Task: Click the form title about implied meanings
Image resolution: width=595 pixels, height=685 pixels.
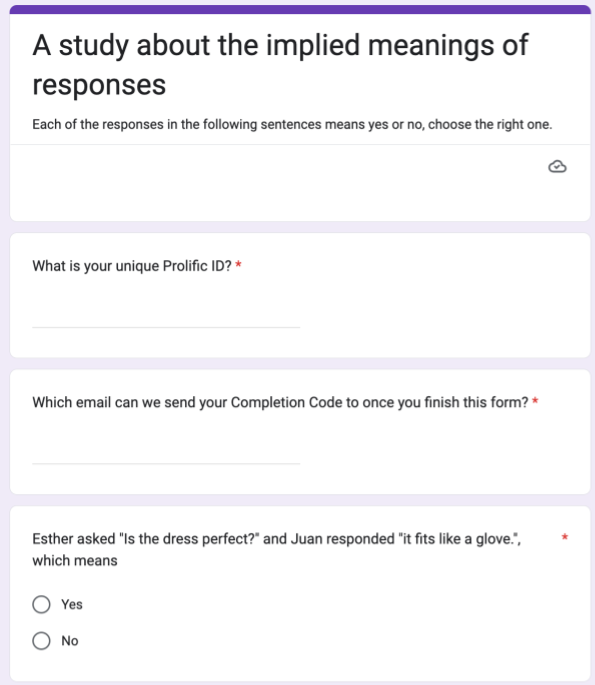Action: coord(280,64)
